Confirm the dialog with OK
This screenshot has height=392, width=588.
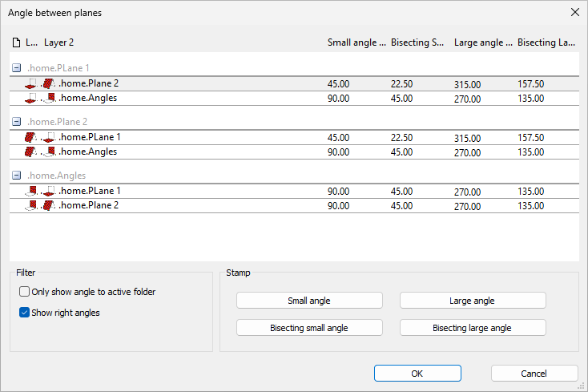click(417, 374)
